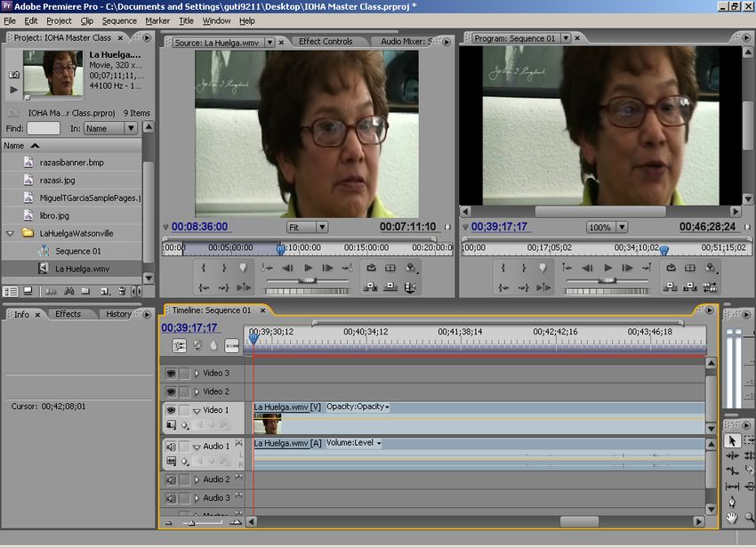756x548 pixels.
Task: Expand the Audio 2 track
Action: pos(197,479)
